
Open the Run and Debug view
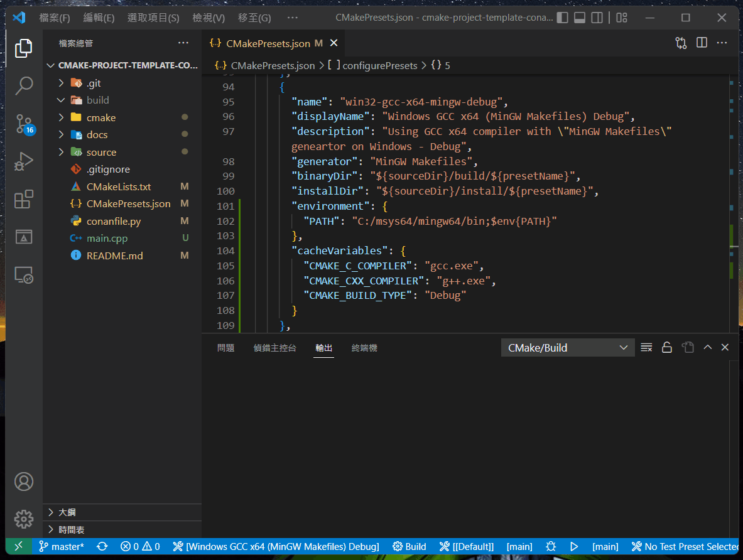(x=23, y=161)
